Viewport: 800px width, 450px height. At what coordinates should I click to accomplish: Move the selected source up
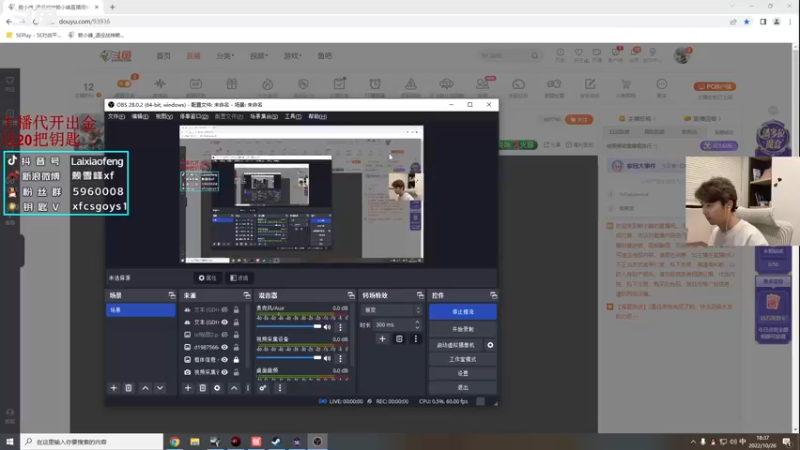click(x=234, y=388)
